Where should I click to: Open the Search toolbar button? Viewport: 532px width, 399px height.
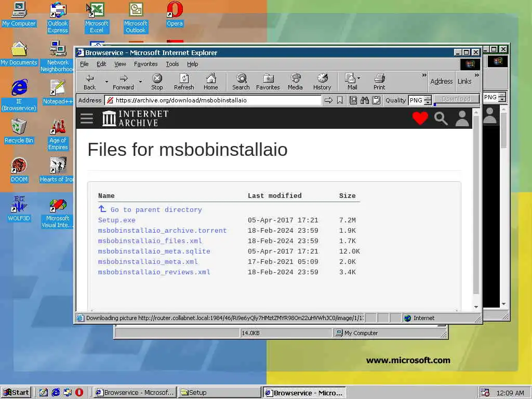pyautogui.click(x=241, y=82)
